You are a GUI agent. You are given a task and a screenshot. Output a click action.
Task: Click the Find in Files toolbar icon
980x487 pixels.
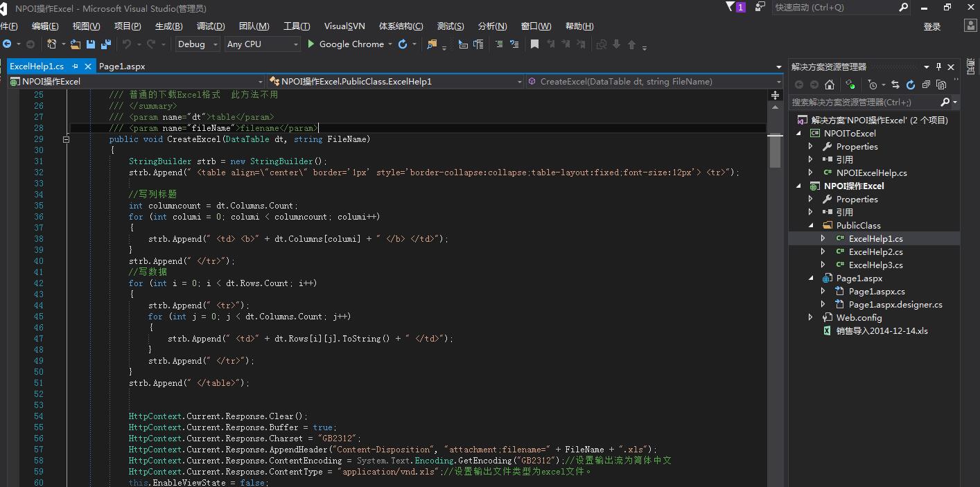click(x=432, y=44)
